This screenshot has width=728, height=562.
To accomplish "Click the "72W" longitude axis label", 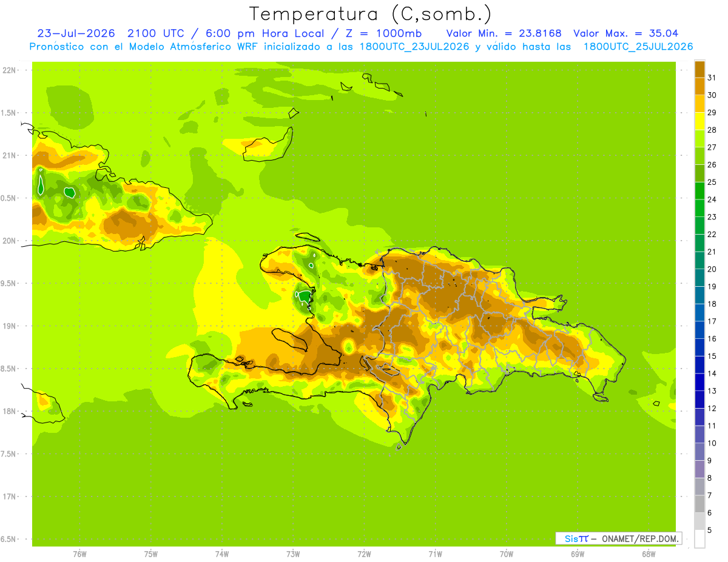I will pyautogui.click(x=364, y=554).
